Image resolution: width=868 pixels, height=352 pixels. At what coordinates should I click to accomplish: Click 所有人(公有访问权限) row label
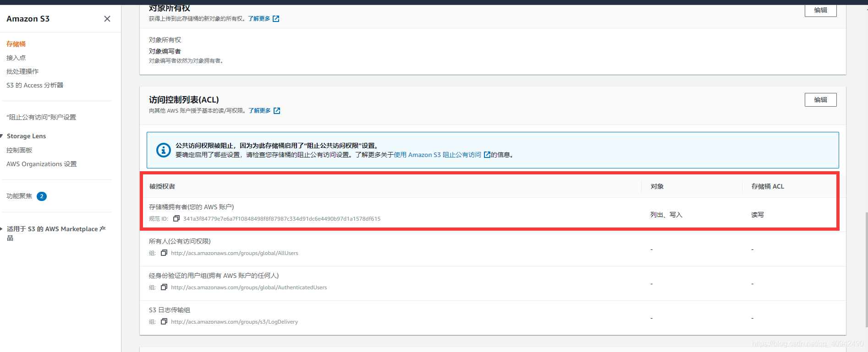[x=180, y=241]
